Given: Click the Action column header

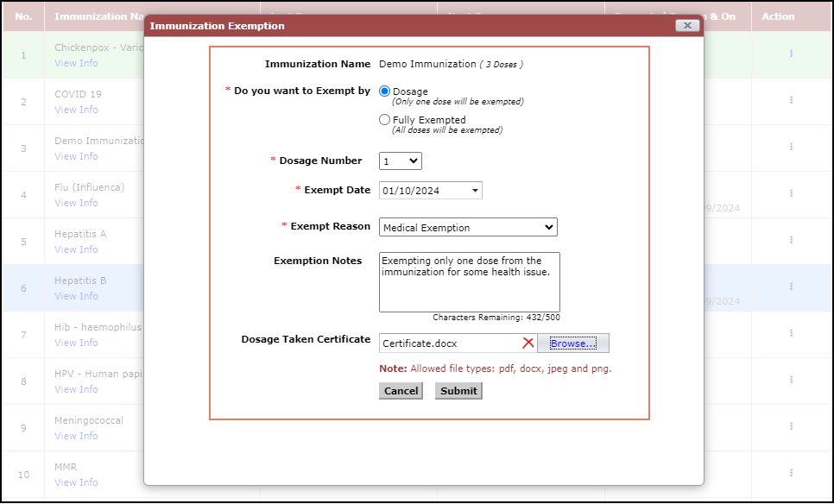Looking at the screenshot, I should (778, 16).
